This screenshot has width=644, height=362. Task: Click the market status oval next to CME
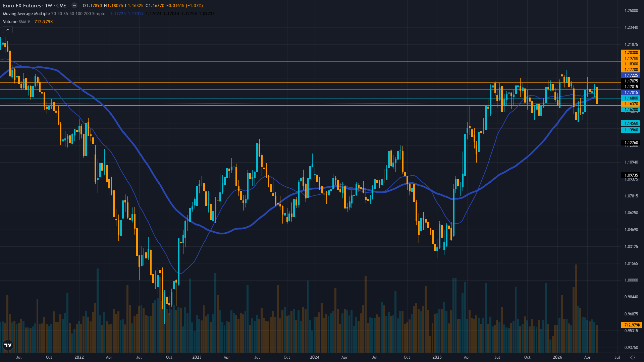click(x=74, y=6)
